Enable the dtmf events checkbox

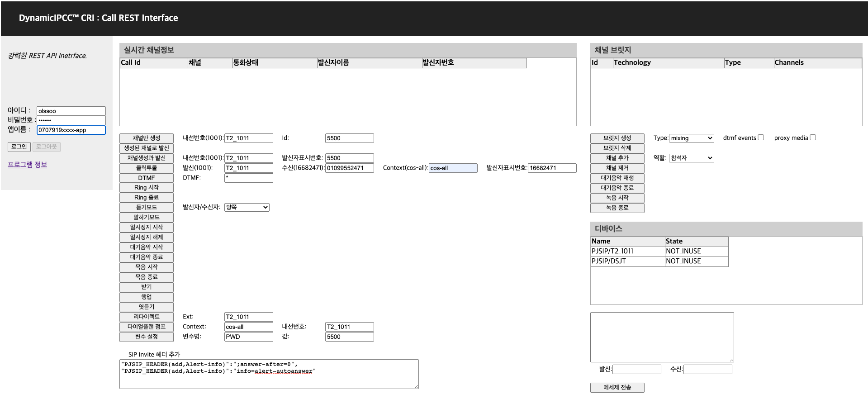point(761,138)
